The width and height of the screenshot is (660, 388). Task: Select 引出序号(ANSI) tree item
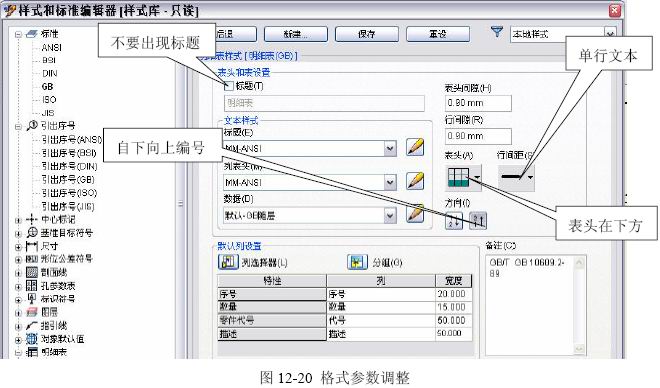coord(71,139)
